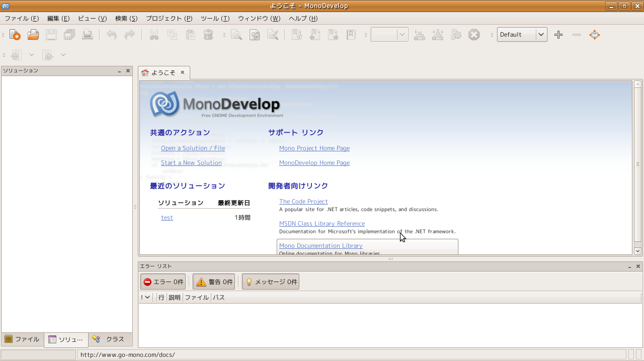644x361 pixels.
Task: Click the Next Bookmark icon
Action: pos(333,35)
